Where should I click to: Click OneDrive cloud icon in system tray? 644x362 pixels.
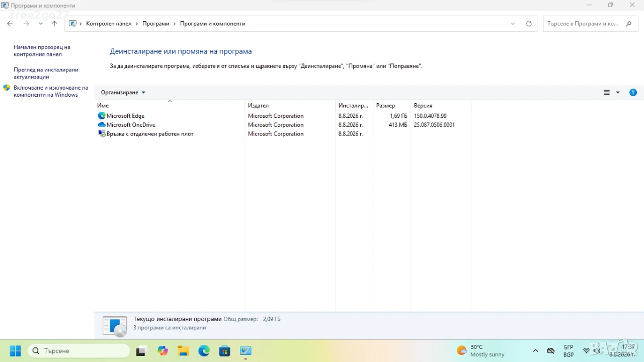click(x=551, y=351)
